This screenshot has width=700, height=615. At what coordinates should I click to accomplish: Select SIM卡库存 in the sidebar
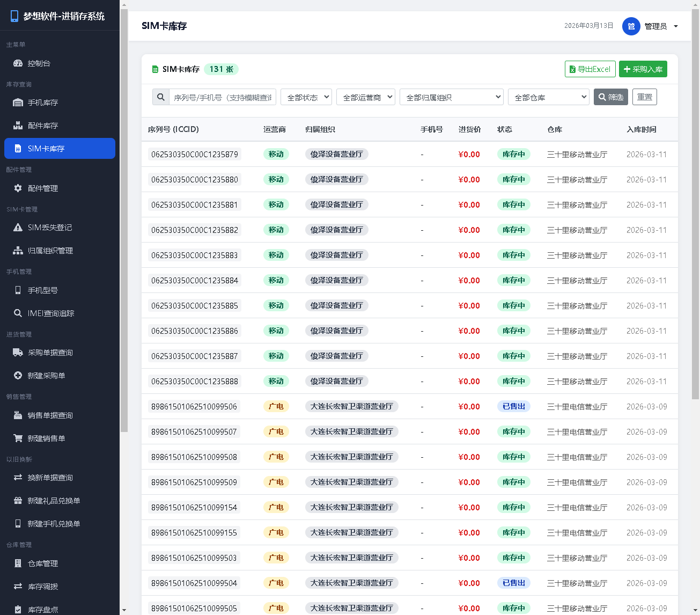pyautogui.click(x=60, y=149)
